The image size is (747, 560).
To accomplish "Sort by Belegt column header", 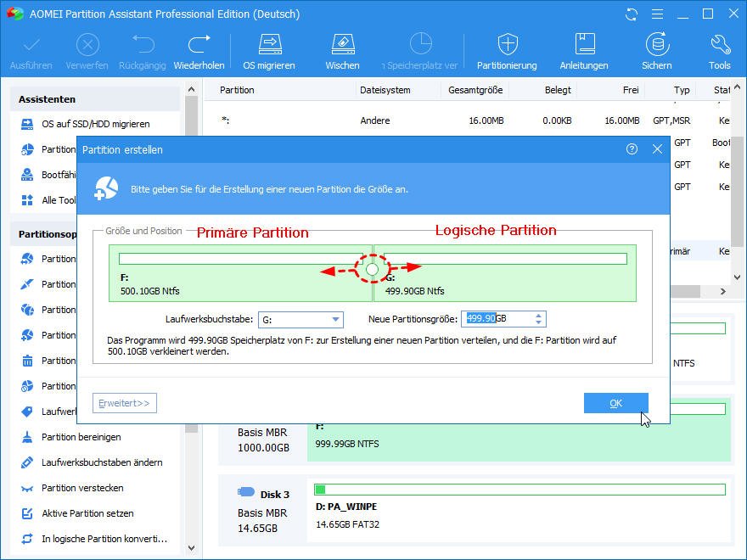I will pyautogui.click(x=558, y=90).
